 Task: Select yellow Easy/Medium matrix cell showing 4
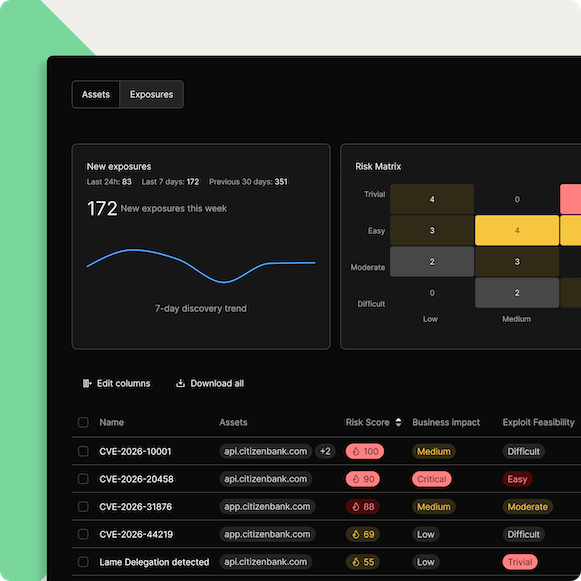click(x=517, y=230)
